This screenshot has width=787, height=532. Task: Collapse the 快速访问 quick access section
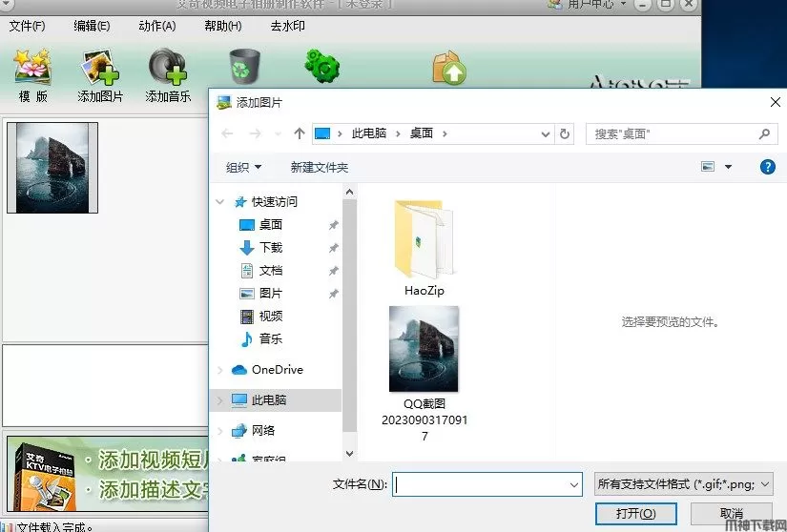[x=221, y=202]
